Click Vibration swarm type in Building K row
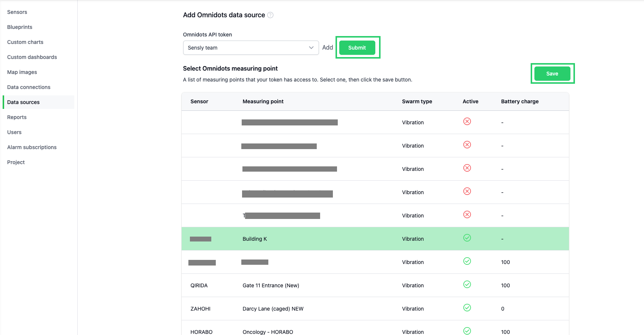The width and height of the screenshot is (644, 335). (x=413, y=239)
